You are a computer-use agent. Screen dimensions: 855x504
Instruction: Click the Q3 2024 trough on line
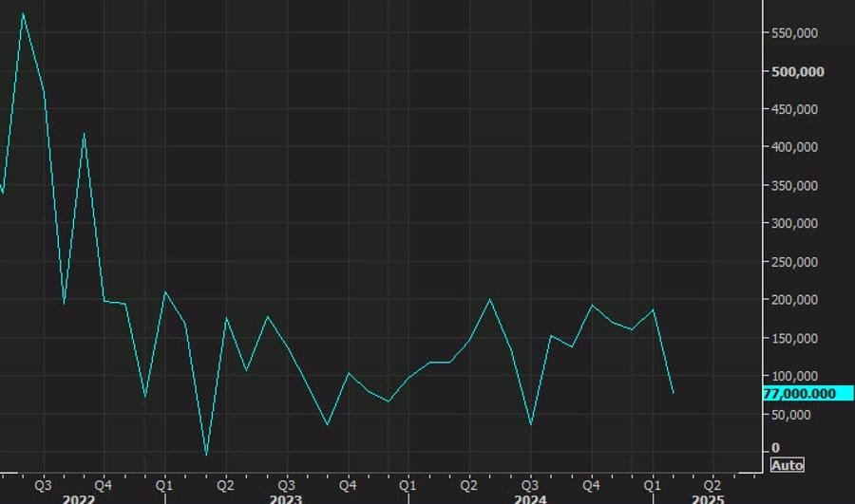tap(530, 424)
